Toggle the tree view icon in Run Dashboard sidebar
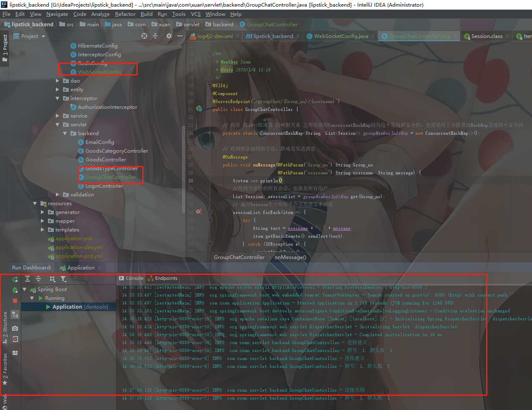 coord(15,314)
